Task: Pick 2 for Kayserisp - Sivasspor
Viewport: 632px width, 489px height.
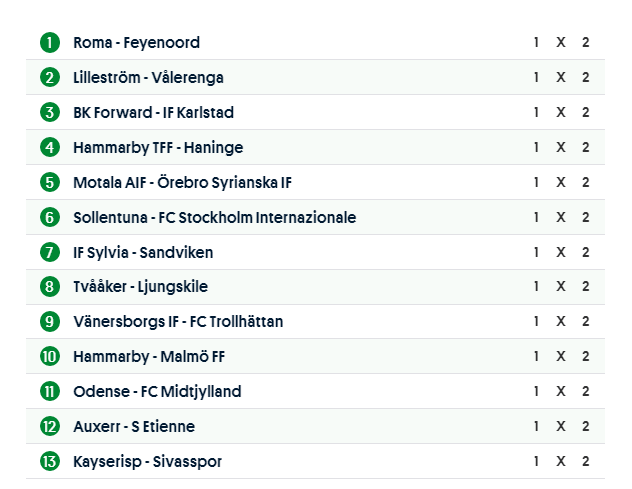Action: pos(586,461)
